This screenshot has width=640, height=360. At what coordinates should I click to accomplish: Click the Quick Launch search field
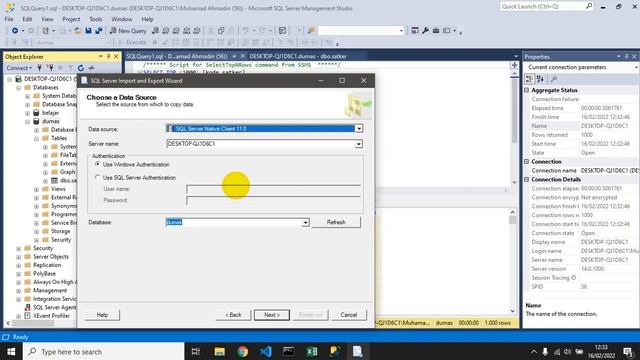pos(542,6)
